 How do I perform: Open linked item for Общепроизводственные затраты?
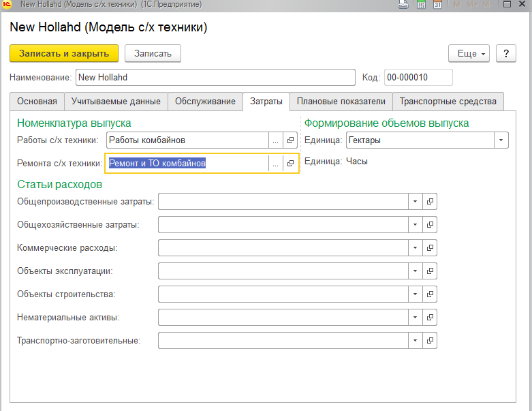430,202
